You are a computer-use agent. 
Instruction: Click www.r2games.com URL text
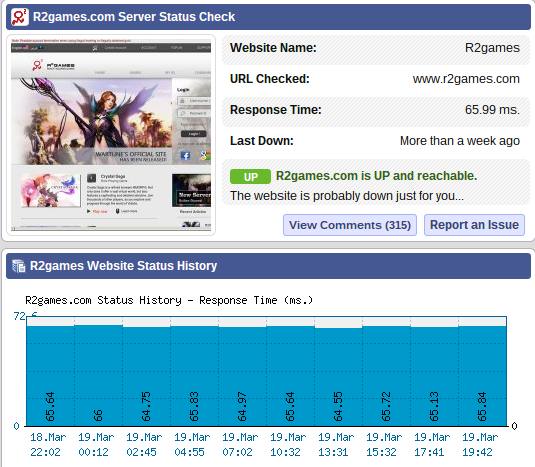(x=466, y=79)
